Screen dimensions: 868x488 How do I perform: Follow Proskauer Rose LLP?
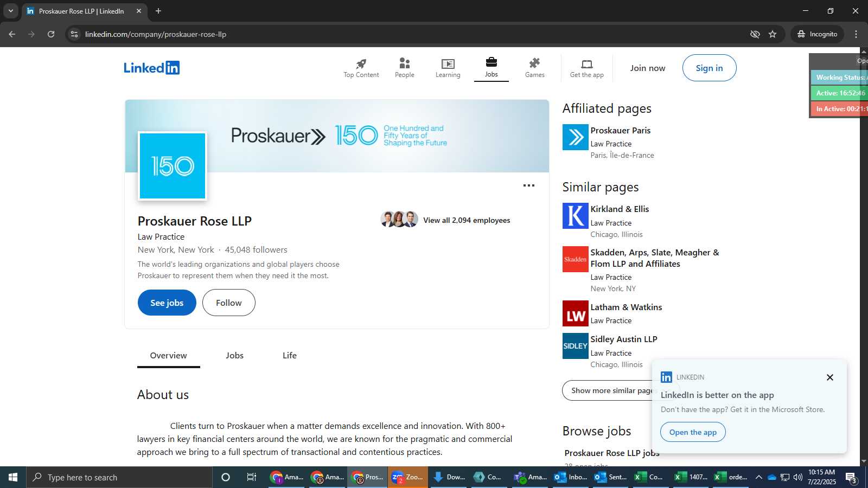tap(228, 303)
